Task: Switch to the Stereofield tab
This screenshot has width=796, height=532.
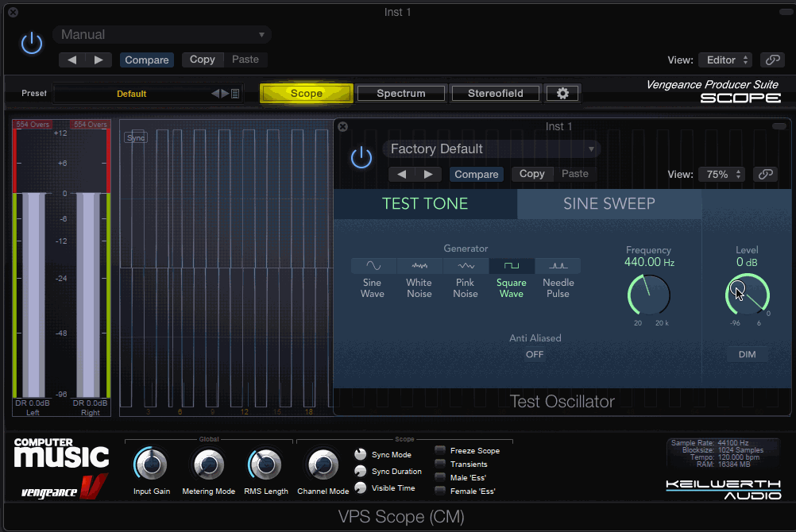Action: click(x=496, y=94)
